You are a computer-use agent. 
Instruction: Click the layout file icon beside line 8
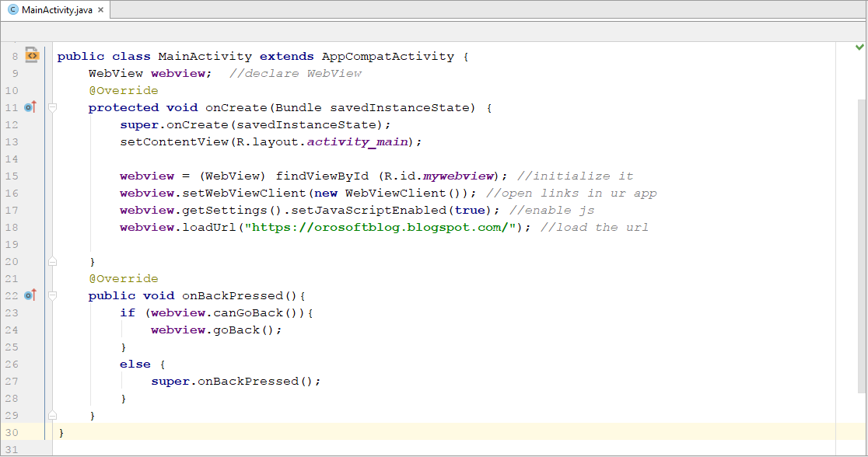point(32,56)
